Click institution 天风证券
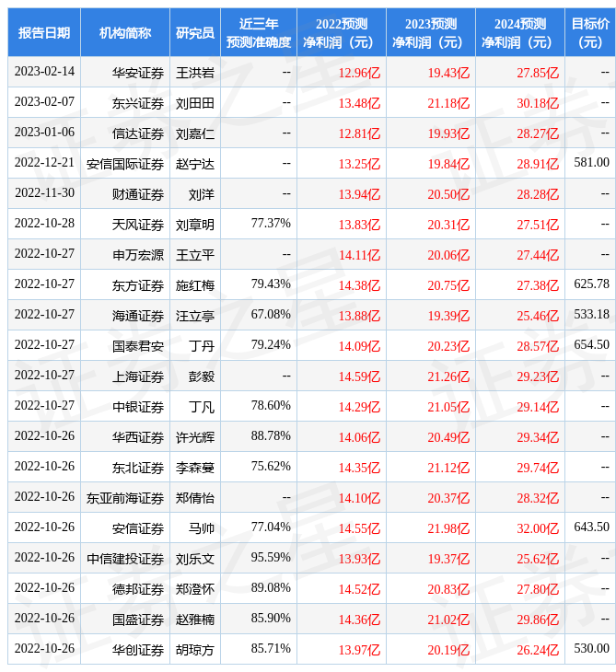Screen dimensions: 616x672 (x=138, y=225)
